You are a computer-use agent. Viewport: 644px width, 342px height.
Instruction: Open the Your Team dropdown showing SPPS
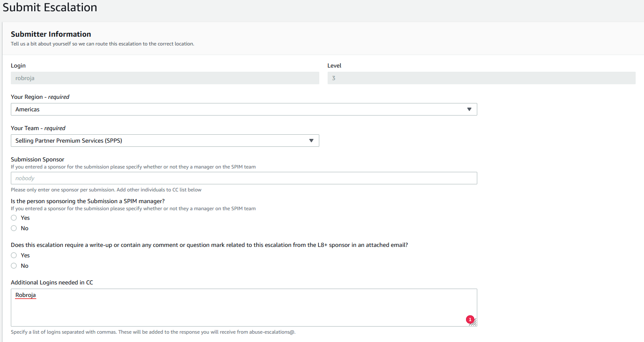pyautogui.click(x=165, y=141)
